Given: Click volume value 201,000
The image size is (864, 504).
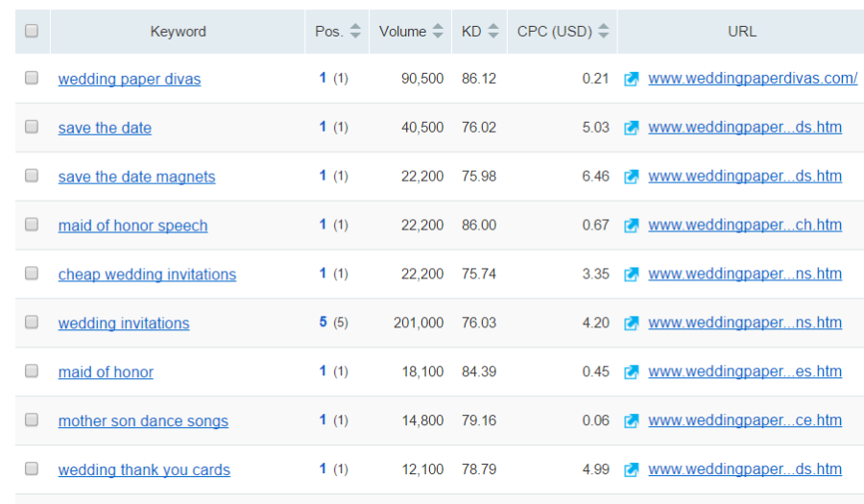Looking at the screenshot, I should click(x=419, y=323).
